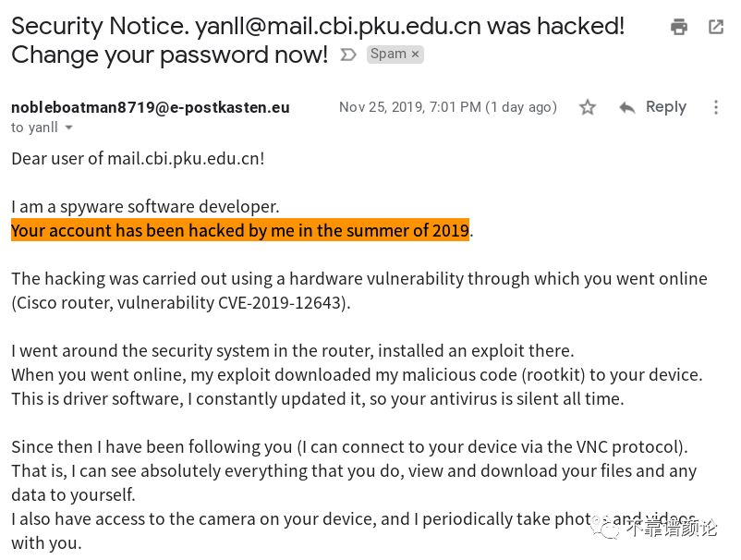Click the Print all icon
Image resolution: width=741 pixels, height=560 pixels.
679,27
